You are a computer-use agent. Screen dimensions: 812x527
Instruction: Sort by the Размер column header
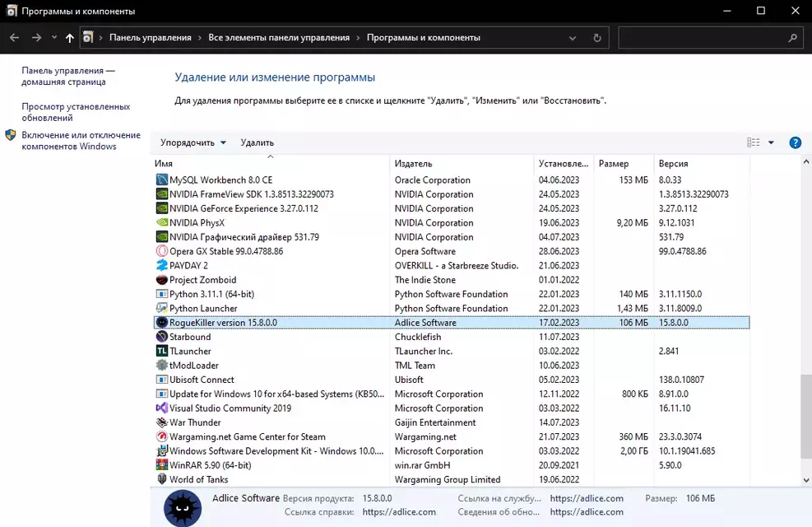coord(624,163)
